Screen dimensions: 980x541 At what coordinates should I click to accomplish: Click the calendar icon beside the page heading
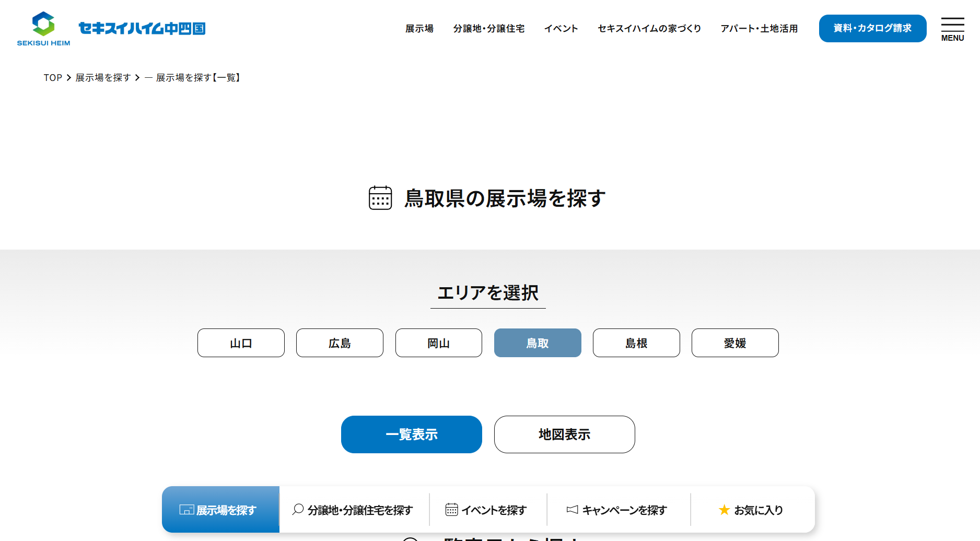click(380, 198)
